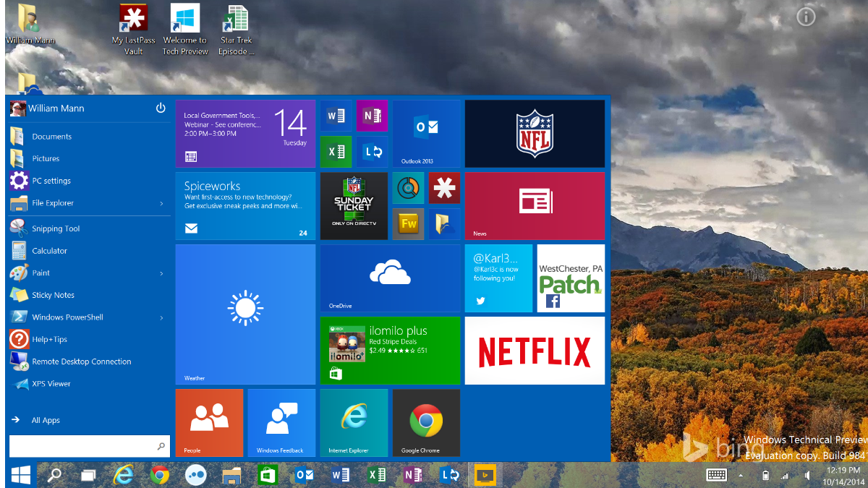Open the ilomilo plus Store tile
Viewport: 868px width, 488px height.
[390, 351]
